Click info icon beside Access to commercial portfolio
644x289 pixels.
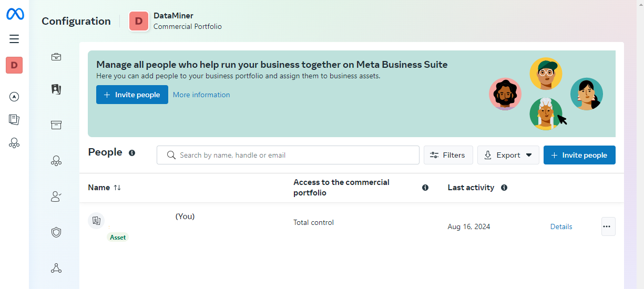point(425,188)
